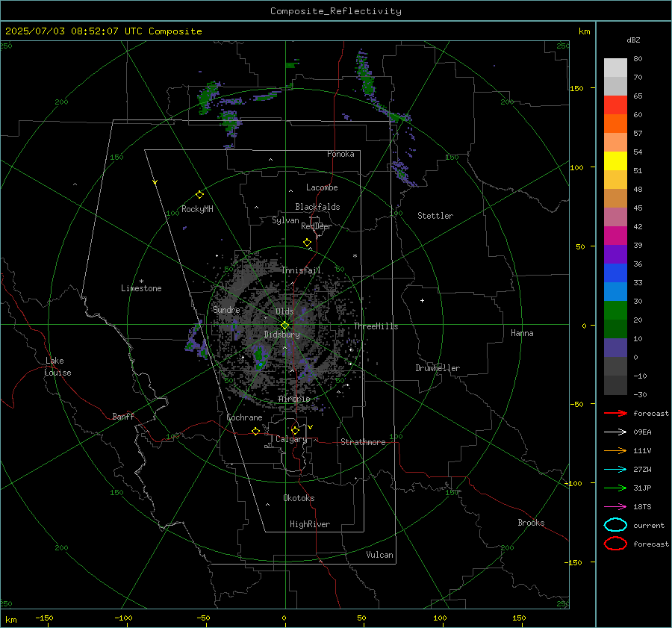Click the Airdrie town label
The image size is (672, 628).
294,399
